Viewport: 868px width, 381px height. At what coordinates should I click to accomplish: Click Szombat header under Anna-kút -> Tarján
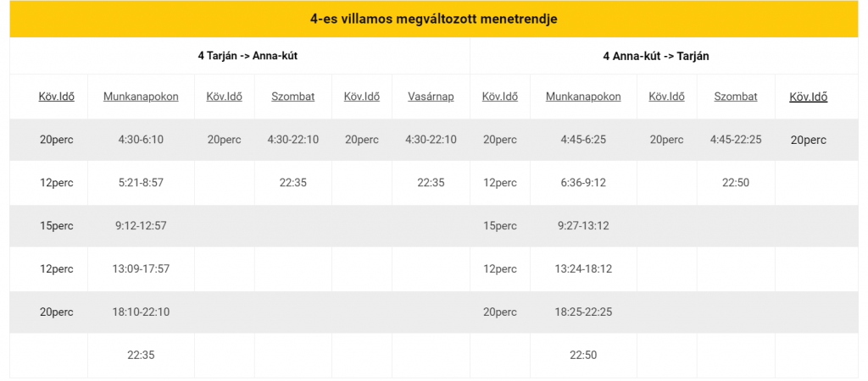(736, 97)
